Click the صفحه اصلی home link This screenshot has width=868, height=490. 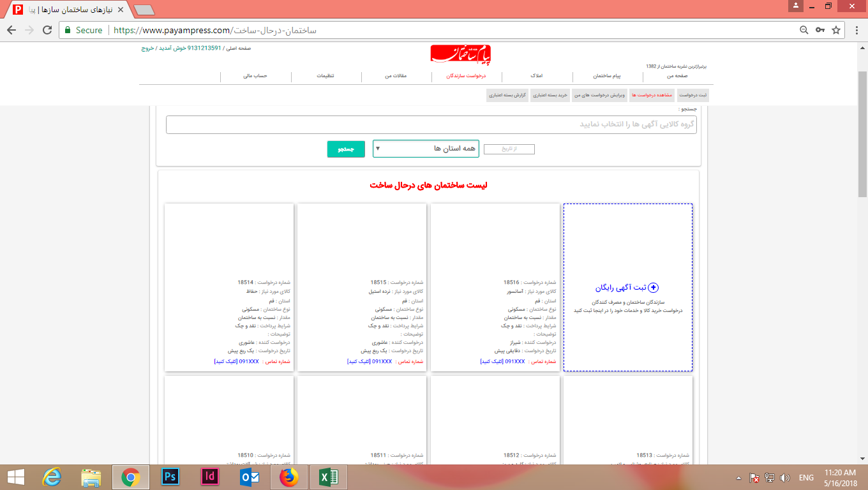238,48
